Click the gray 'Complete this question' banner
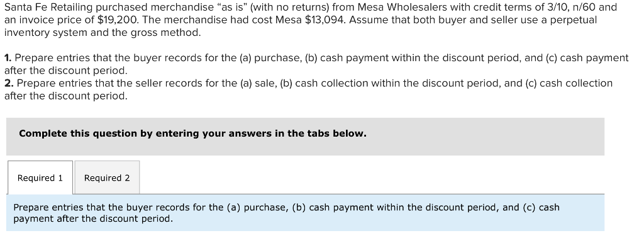 305,137
